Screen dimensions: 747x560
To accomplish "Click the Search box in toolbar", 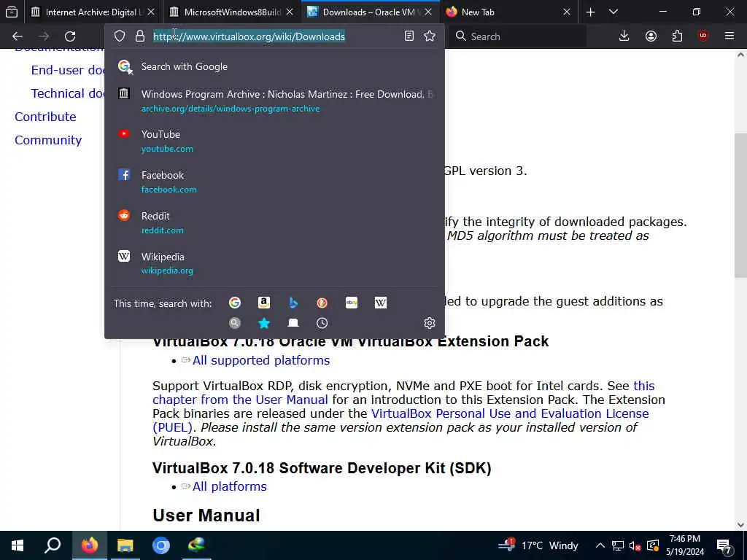I will (519, 36).
